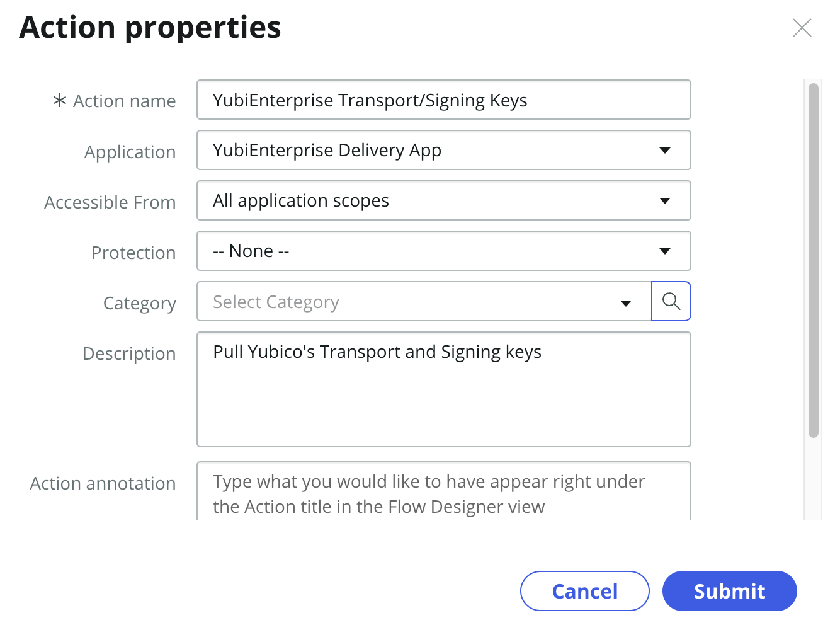Click the Category dropdown caret
The height and width of the screenshot is (625, 840).
(x=625, y=302)
